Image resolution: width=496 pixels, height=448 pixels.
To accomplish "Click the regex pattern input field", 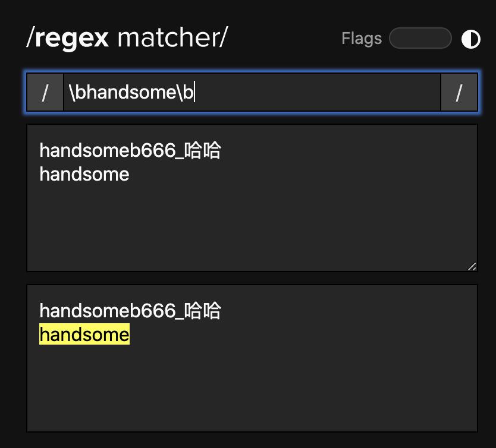I will 252,92.
